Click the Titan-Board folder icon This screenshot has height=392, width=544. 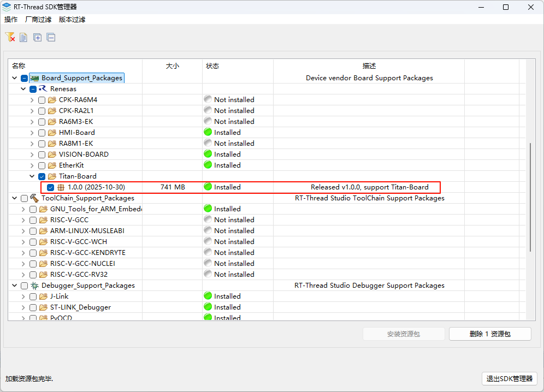click(52, 176)
